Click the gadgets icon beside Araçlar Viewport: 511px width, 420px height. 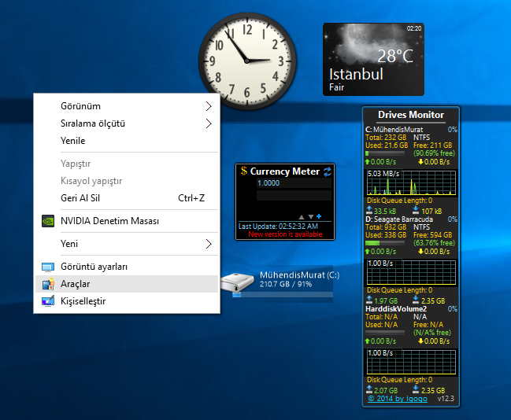pos(48,284)
